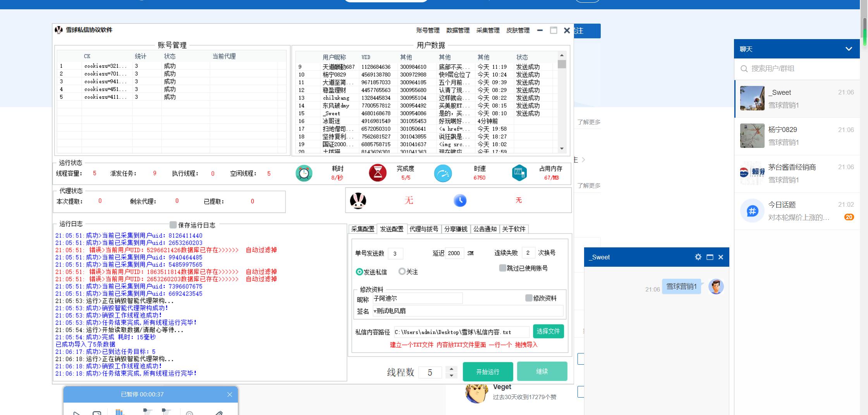Enable the 修改资料 checkbox

click(529, 298)
